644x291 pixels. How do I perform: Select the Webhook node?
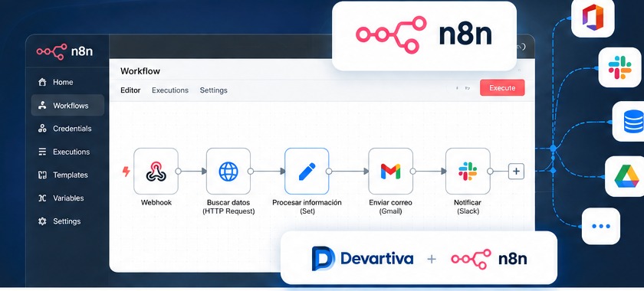[156, 171]
